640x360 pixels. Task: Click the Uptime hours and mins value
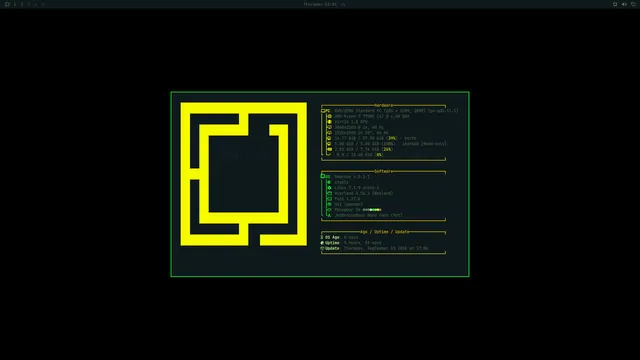tap(362, 243)
